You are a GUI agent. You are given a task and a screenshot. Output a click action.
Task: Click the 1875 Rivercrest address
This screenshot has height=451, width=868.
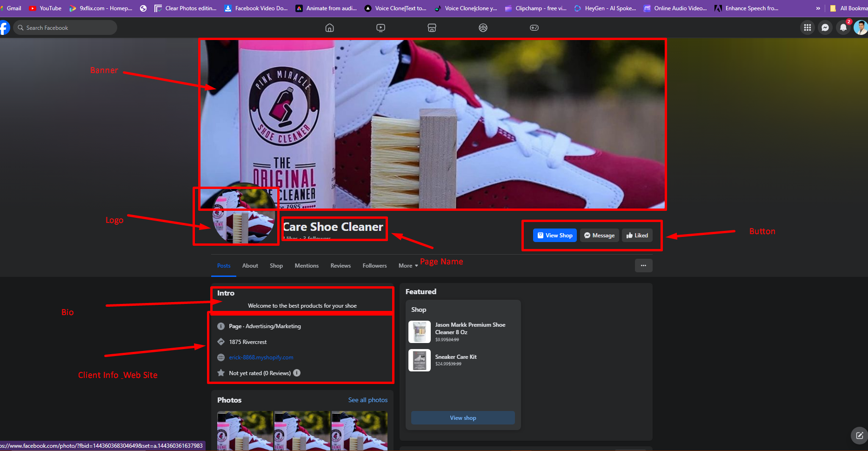point(248,342)
